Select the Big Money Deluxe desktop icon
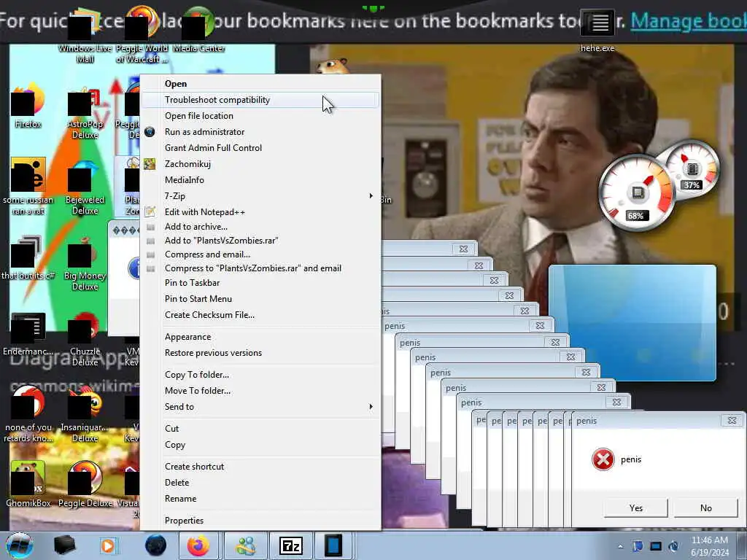This screenshot has height=560, width=747. [x=85, y=264]
